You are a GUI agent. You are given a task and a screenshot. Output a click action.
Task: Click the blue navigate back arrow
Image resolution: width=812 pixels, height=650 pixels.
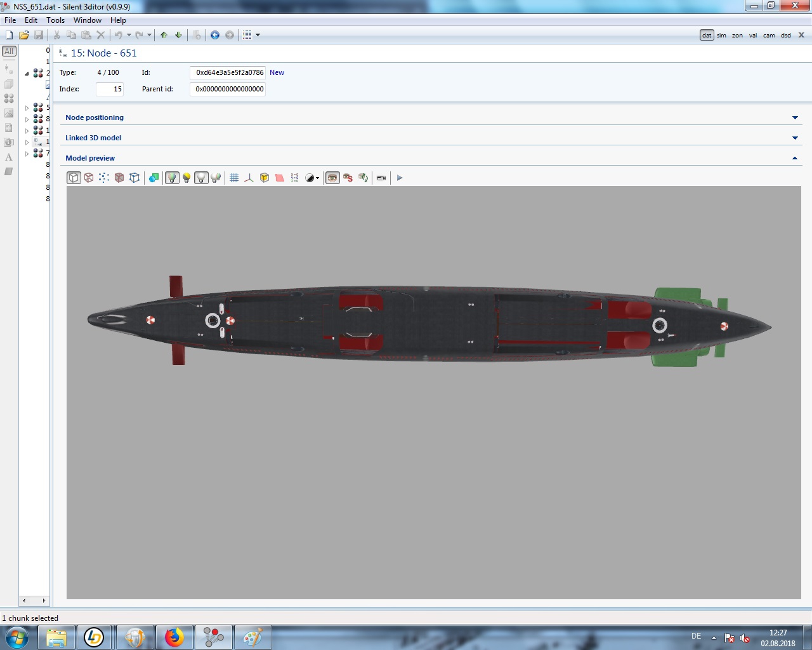pyautogui.click(x=215, y=35)
